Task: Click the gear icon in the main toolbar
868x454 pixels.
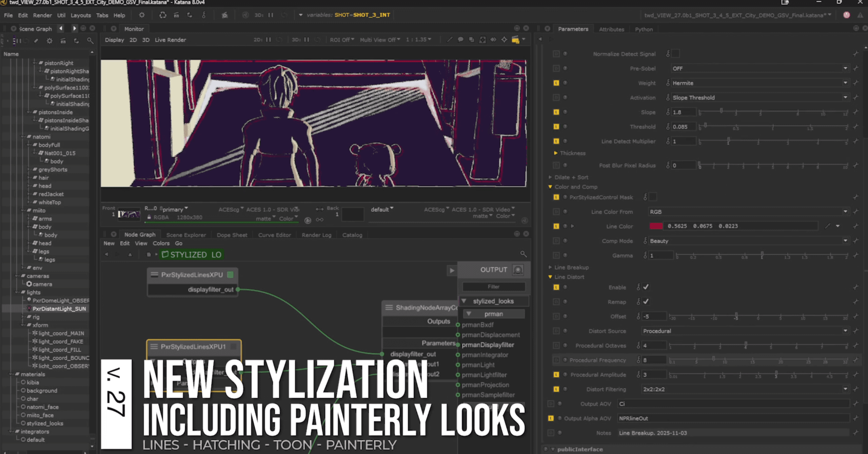Action: pyautogui.click(x=142, y=15)
